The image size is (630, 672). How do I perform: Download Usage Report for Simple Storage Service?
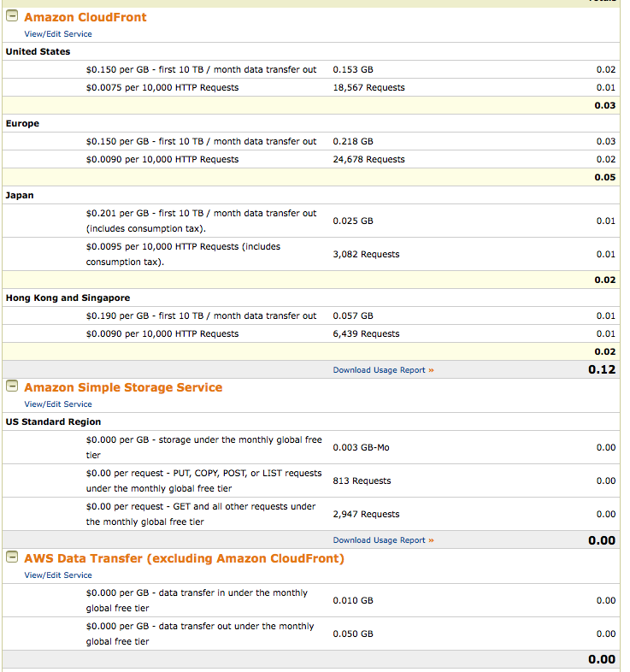click(x=383, y=540)
